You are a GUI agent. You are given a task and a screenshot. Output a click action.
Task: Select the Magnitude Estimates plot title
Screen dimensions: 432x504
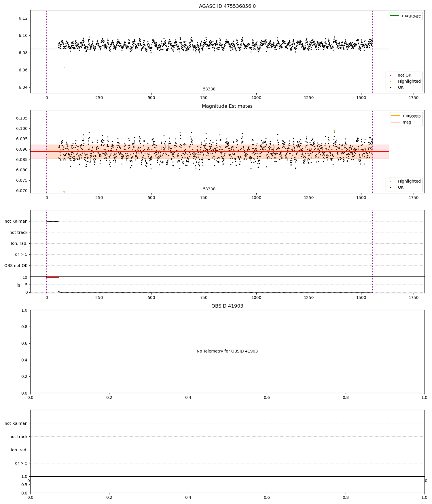click(227, 106)
